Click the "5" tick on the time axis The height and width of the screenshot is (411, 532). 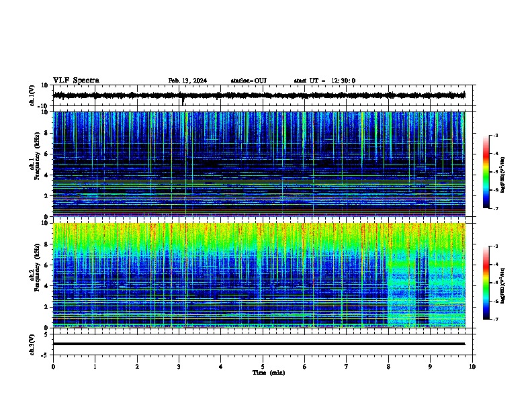263,367
